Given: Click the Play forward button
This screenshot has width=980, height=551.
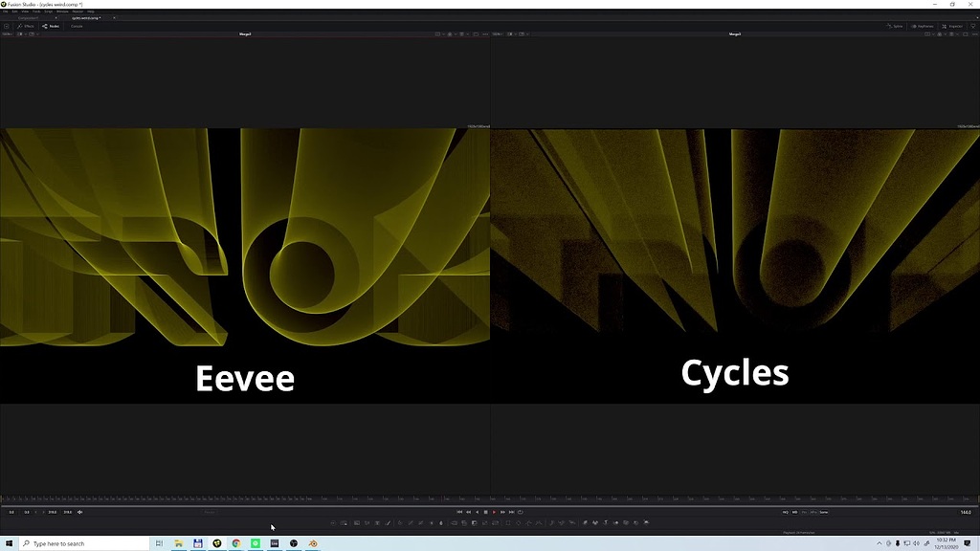Looking at the screenshot, I should [494, 513].
